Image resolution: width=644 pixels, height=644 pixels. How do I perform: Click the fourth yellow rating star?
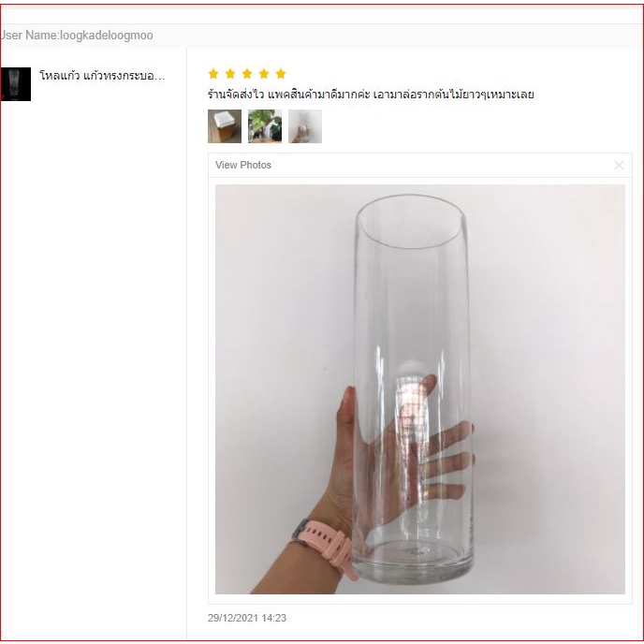click(264, 74)
